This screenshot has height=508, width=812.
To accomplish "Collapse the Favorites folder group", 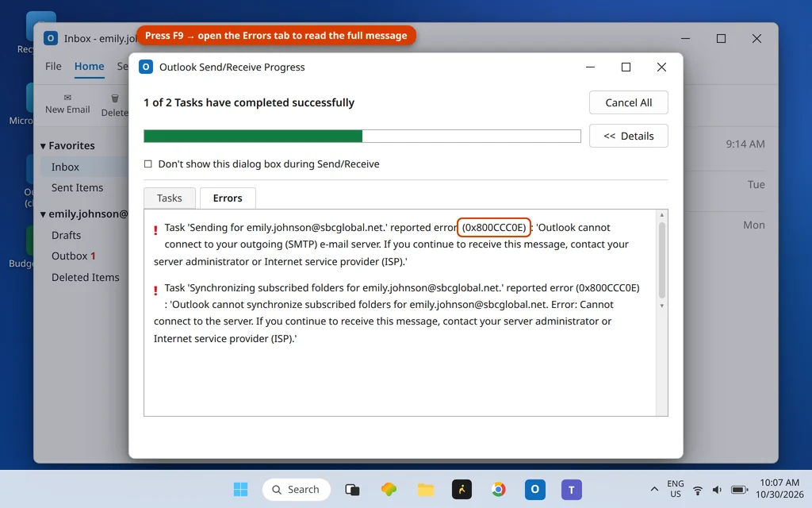I will (x=43, y=146).
